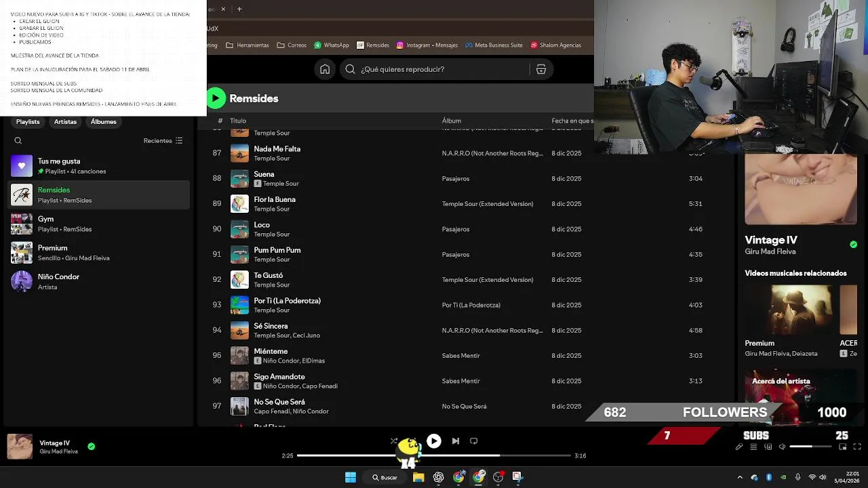The height and width of the screenshot is (488, 868).
Task: Select track 'Miénteme' by Niño Condor
Action: [271, 351]
